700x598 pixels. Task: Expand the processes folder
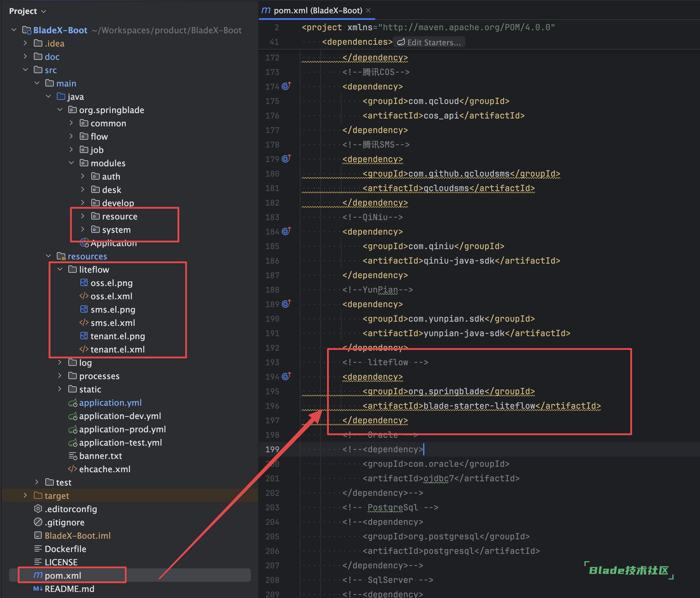(60, 376)
